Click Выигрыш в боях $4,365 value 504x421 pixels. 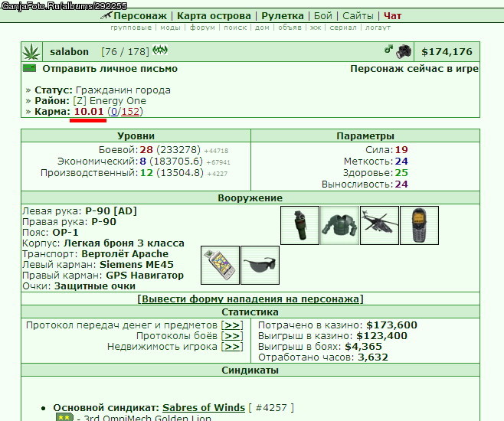(363, 347)
